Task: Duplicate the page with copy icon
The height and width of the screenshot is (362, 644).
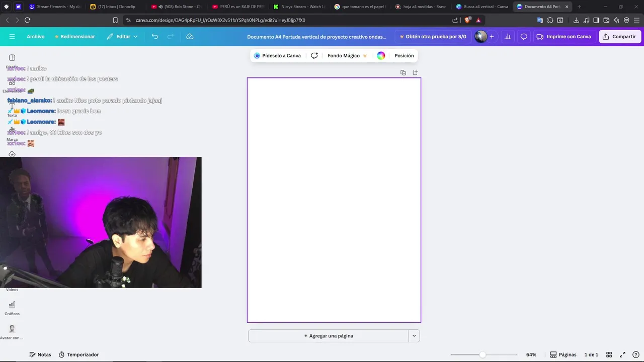Action: pyautogui.click(x=403, y=73)
